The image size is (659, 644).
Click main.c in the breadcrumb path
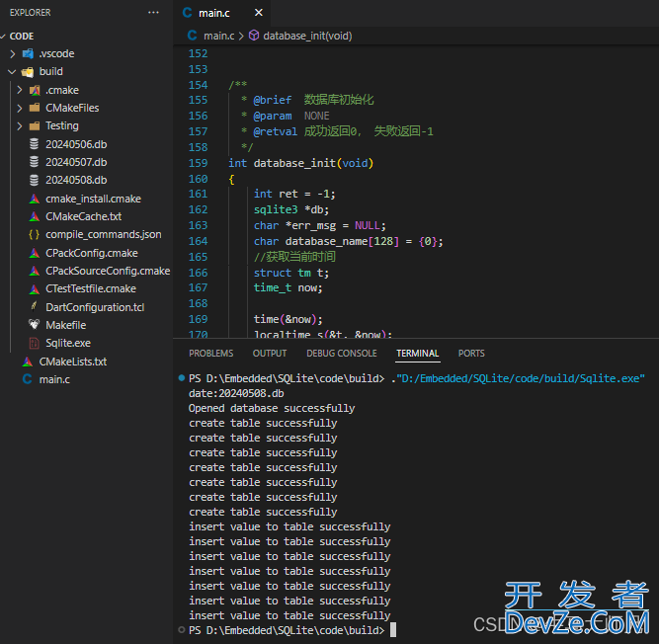[219, 37]
